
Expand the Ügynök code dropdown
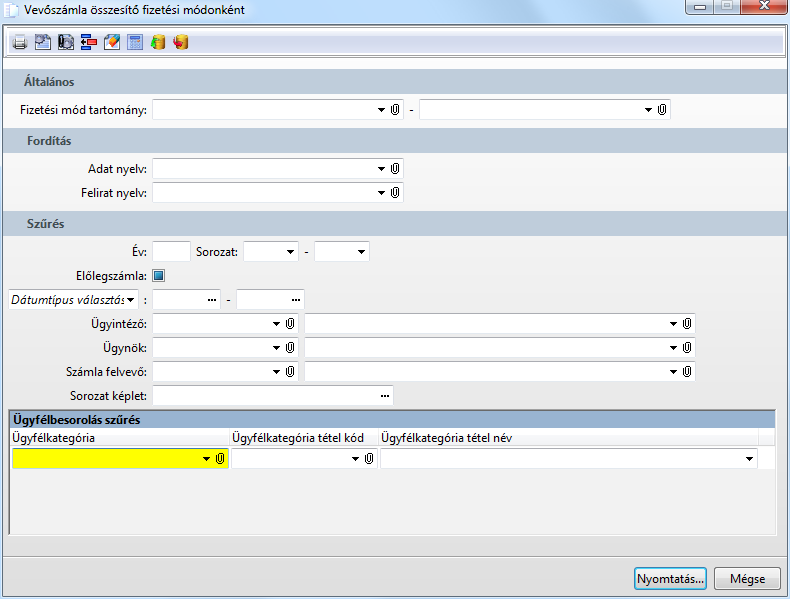click(x=276, y=348)
